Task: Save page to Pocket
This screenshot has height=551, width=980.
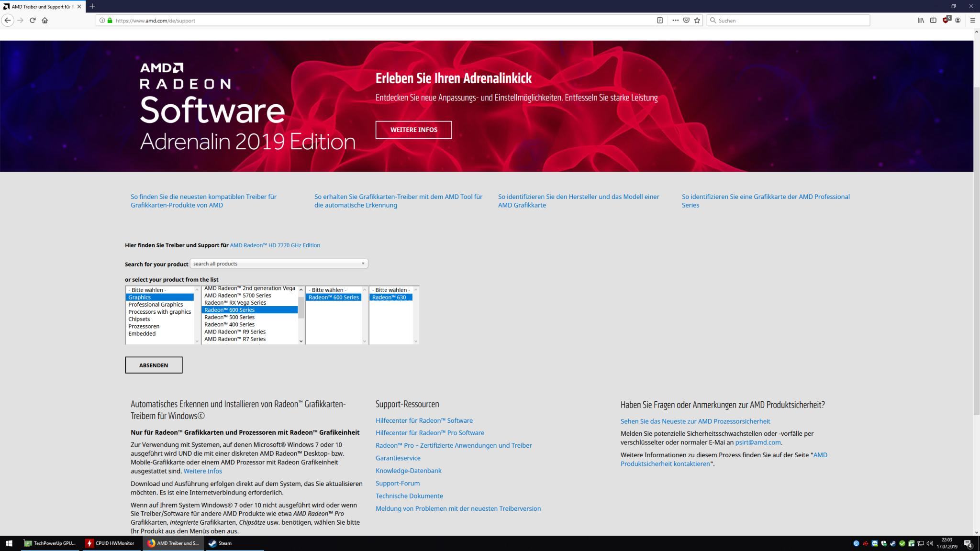Action: [x=686, y=20]
